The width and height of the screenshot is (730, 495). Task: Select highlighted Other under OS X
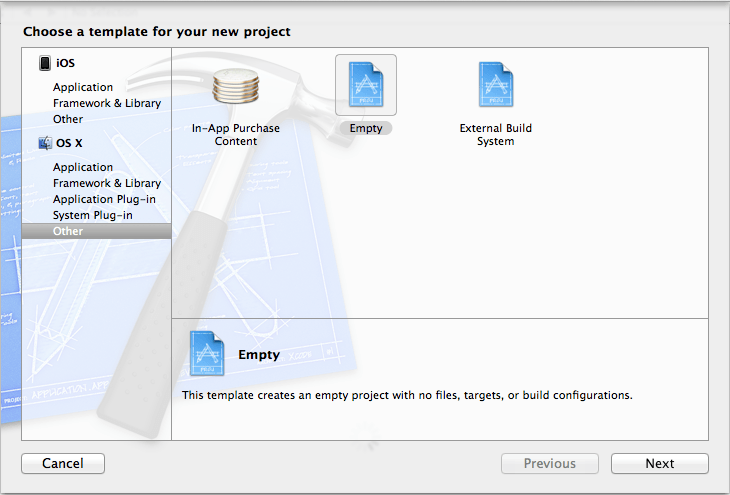[68, 231]
